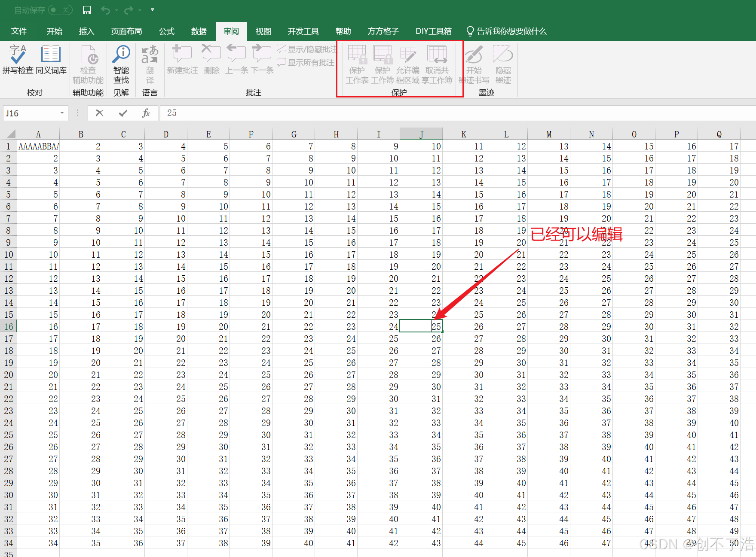Select column D header

pos(166,134)
